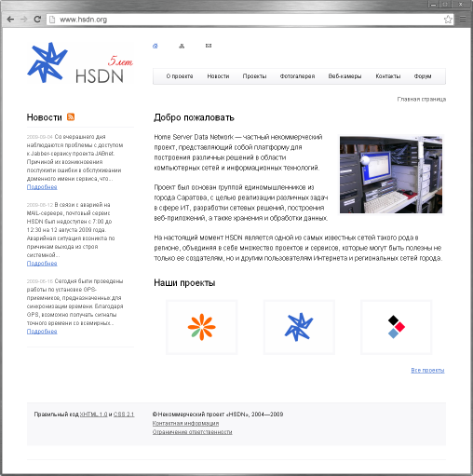Open the 'О проекте' menu item

click(x=180, y=76)
